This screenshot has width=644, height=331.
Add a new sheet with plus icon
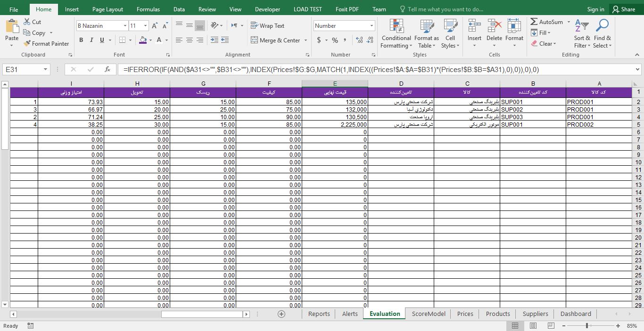[281, 314]
